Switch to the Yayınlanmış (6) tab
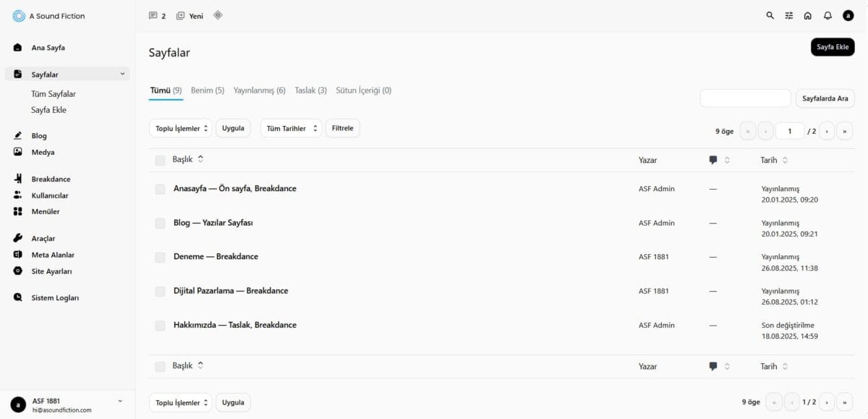Screen dimensions: 868x419 [259, 90]
